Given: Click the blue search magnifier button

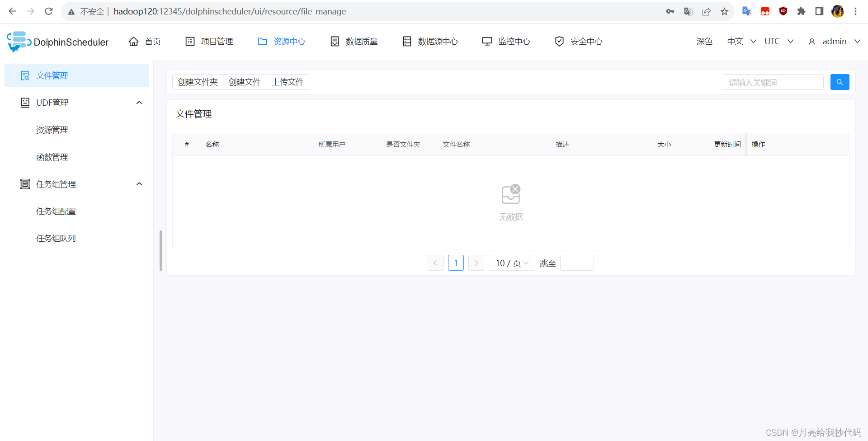Looking at the screenshot, I should [840, 82].
